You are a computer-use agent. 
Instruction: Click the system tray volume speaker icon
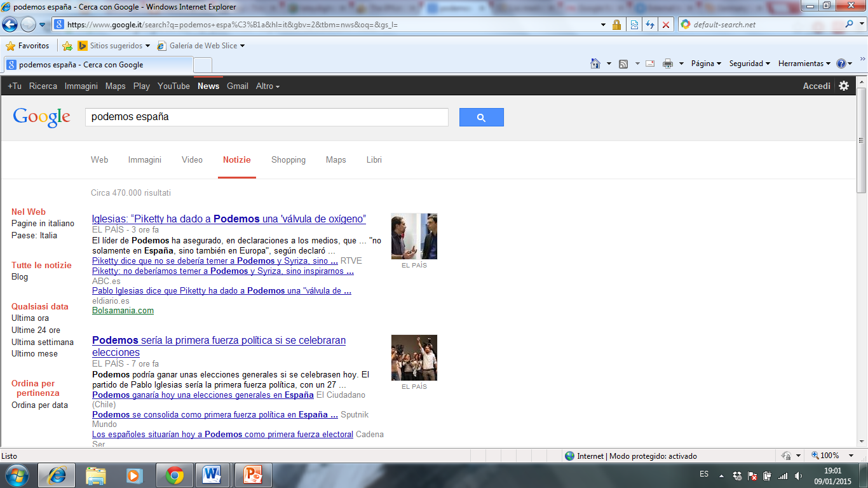pyautogui.click(x=798, y=475)
